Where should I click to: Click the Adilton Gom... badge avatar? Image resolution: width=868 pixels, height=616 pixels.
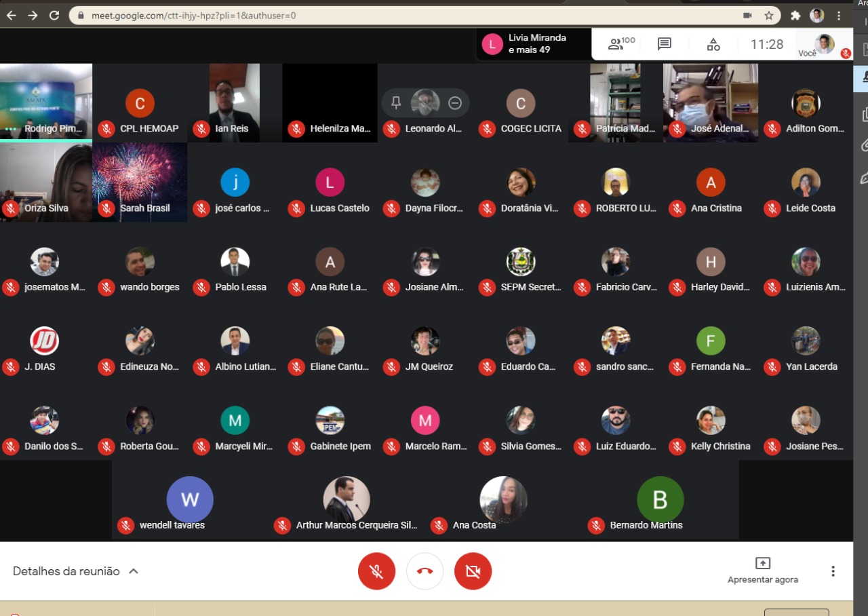point(806,103)
